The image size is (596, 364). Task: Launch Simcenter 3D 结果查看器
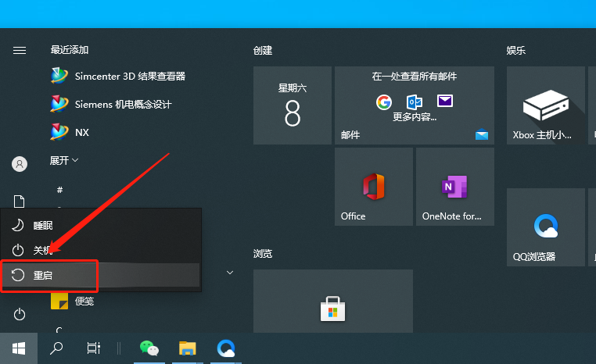coord(118,76)
